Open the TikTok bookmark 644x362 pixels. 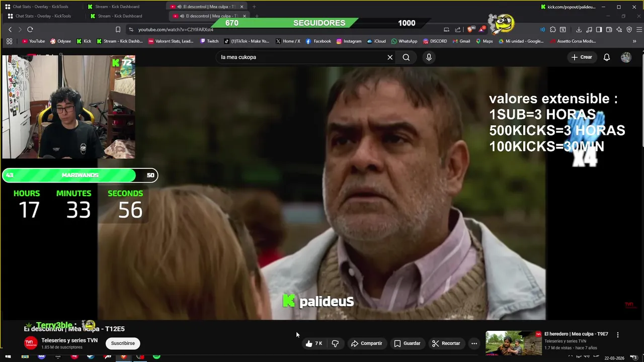point(247,41)
